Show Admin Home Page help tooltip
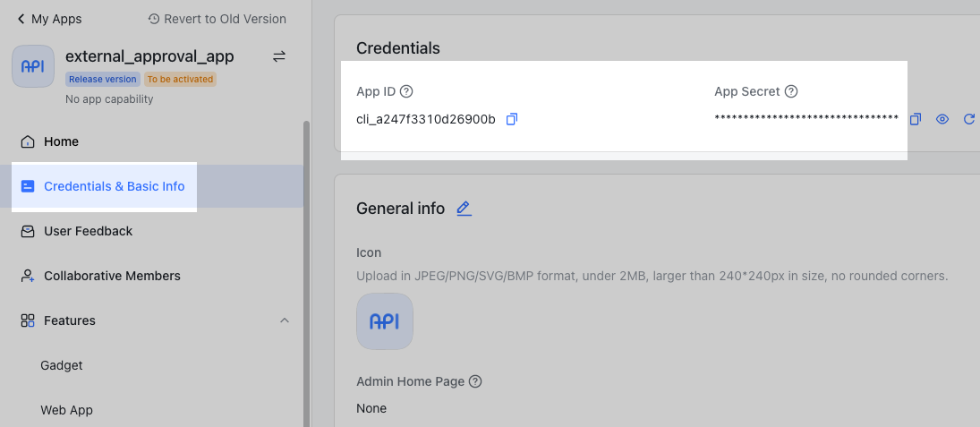980x427 pixels. [476, 381]
